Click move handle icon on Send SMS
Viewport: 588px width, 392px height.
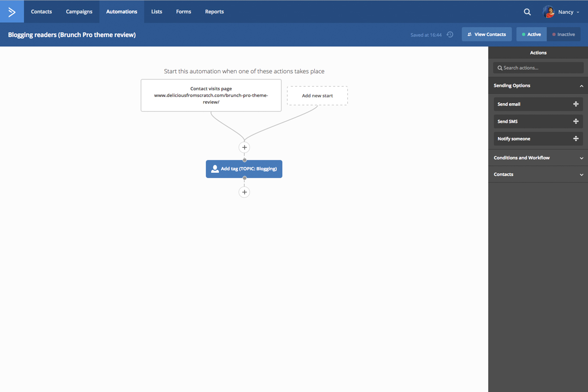pyautogui.click(x=575, y=121)
